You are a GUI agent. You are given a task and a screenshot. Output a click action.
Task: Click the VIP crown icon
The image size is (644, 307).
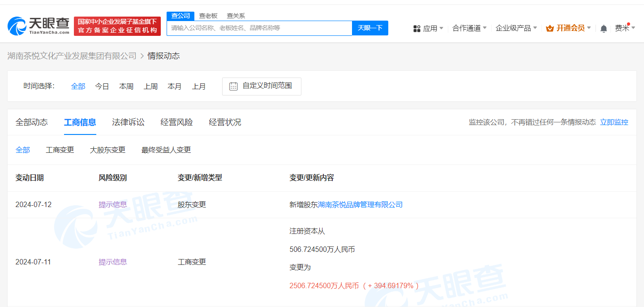(550, 28)
